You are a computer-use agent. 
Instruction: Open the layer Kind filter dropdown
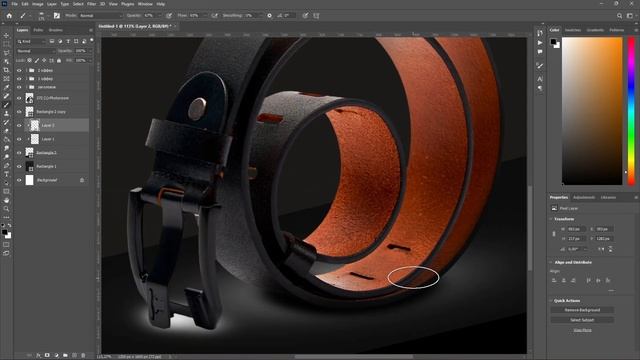[x=32, y=41]
